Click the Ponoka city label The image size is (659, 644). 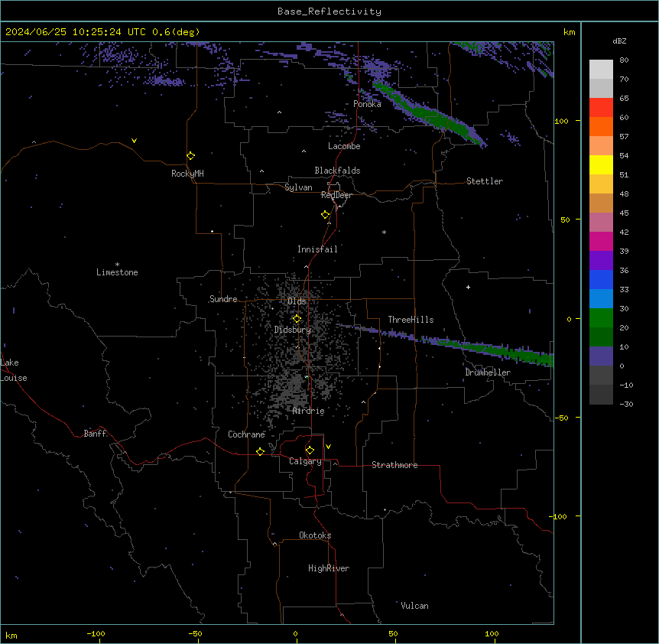click(367, 104)
